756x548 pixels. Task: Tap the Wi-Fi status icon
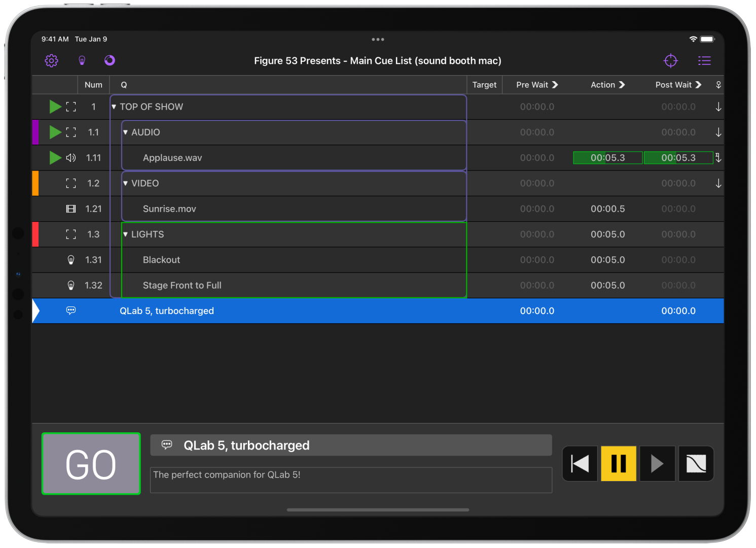pos(693,39)
